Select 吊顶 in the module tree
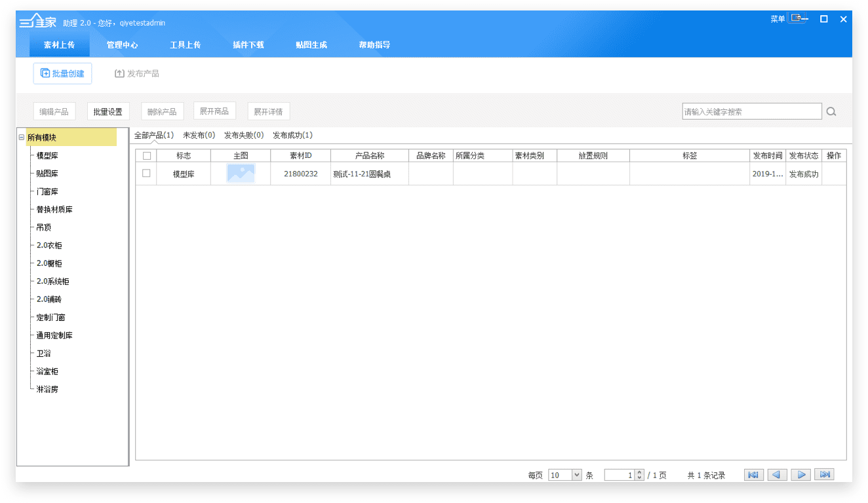 coord(44,227)
